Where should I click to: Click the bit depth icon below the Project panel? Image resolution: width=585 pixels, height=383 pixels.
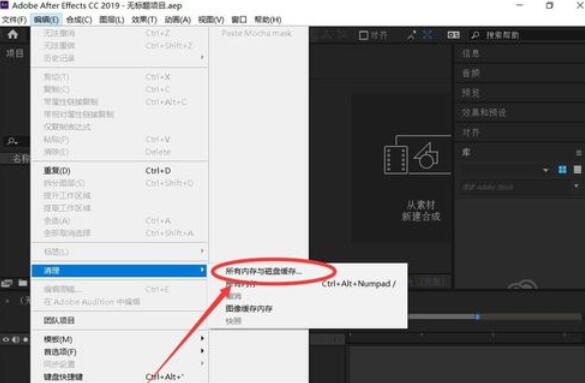[7, 283]
